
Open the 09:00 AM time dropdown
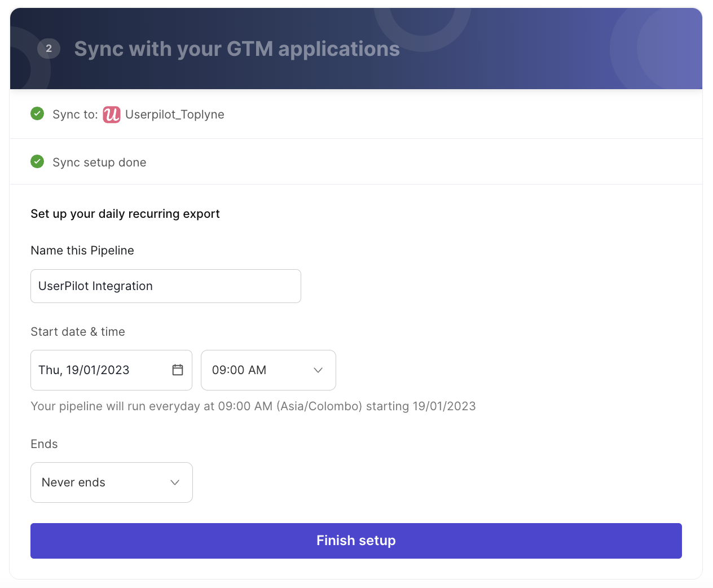(x=269, y=370)
